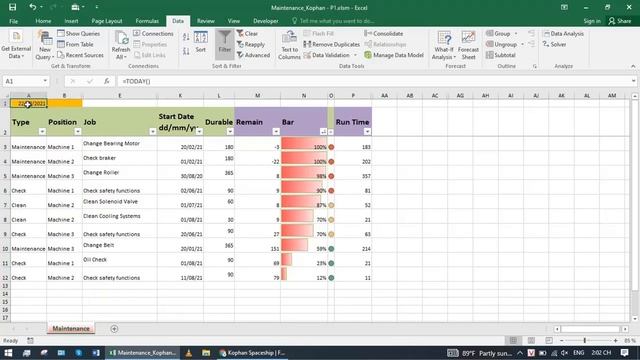Open Manage Data Model

tap(393, 55)
